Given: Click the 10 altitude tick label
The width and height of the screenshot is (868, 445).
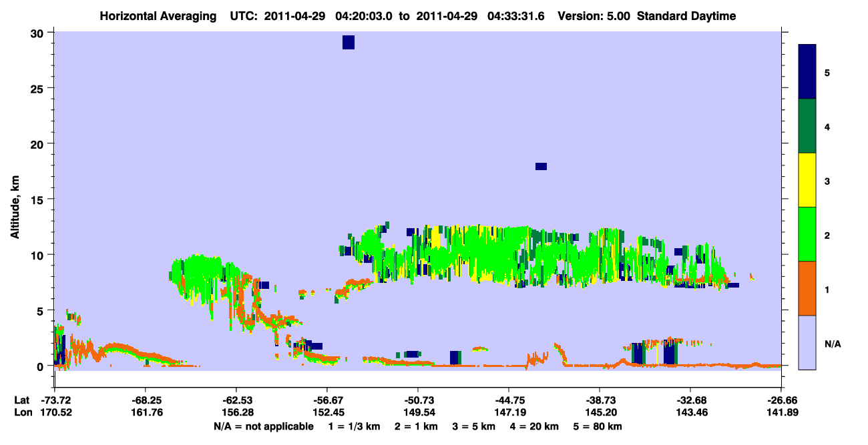Looking at the screenshot, I should tap(38, 255).
